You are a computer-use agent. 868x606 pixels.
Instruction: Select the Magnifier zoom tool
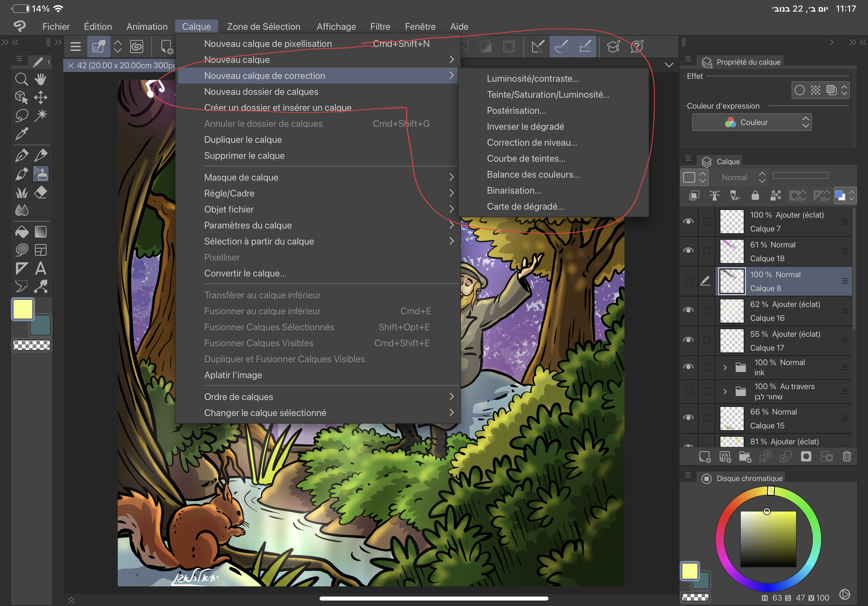(x=21, y=79)
